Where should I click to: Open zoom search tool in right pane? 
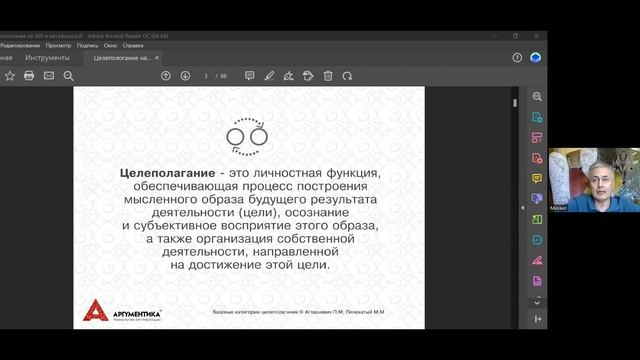tap(537, 97)
